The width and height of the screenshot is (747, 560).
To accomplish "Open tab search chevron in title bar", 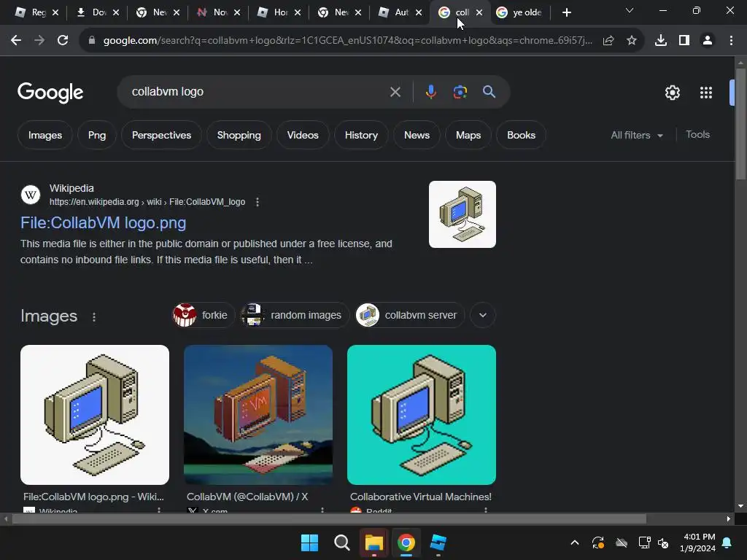I will click(630, 10).
